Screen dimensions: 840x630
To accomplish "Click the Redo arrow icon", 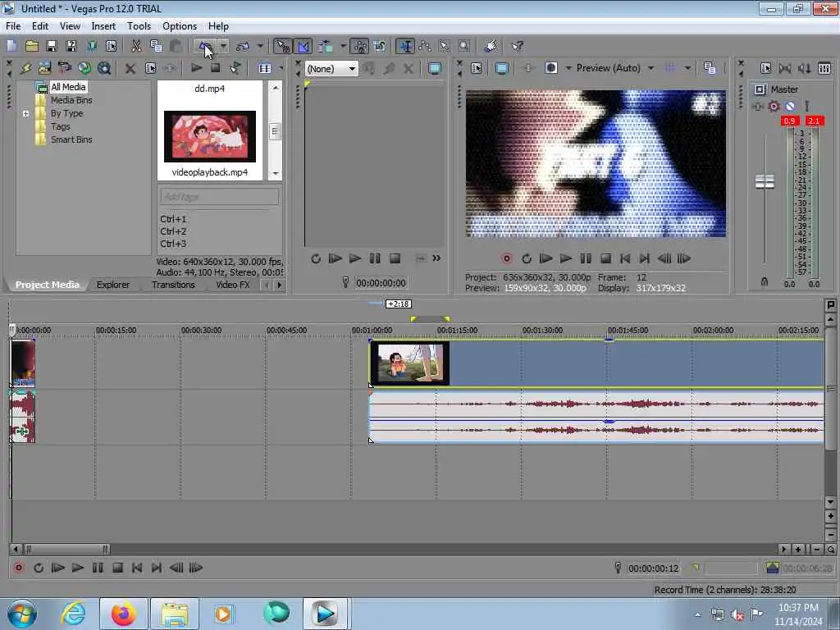I will 243,47.
